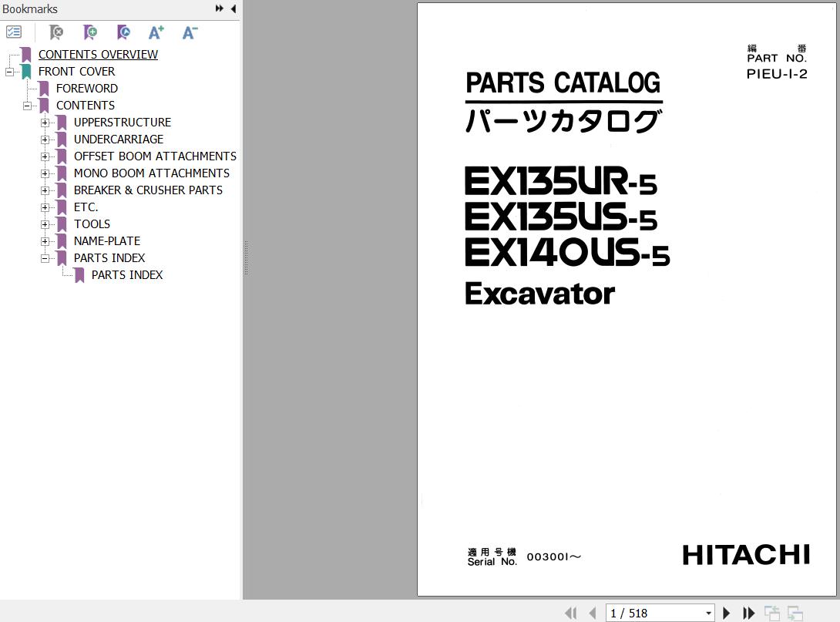Viewport: 840px width, 622px height.
Task: Expand the MONO BOOM ATTACHMENTS bookmark
Action: [45, 173]
